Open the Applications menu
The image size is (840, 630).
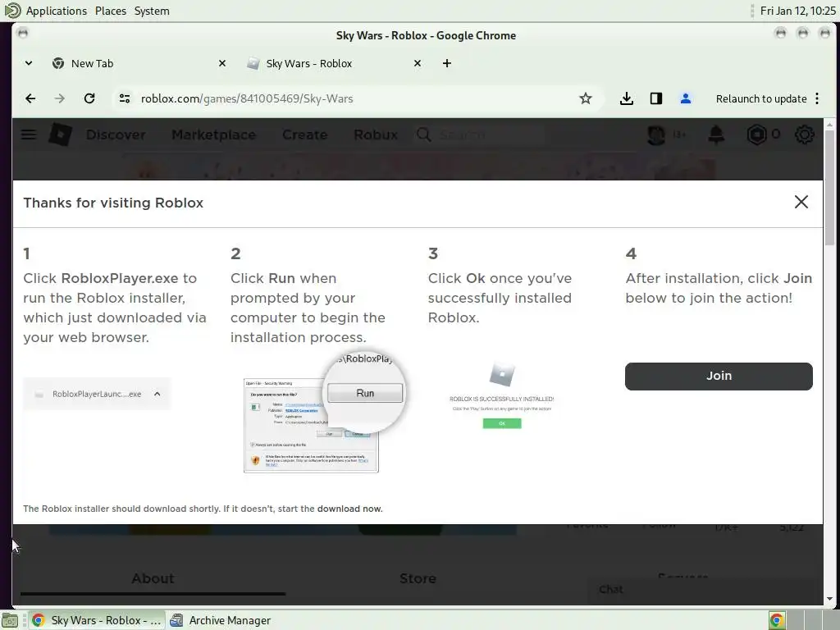pyautogui.click(x=57, y=11)
